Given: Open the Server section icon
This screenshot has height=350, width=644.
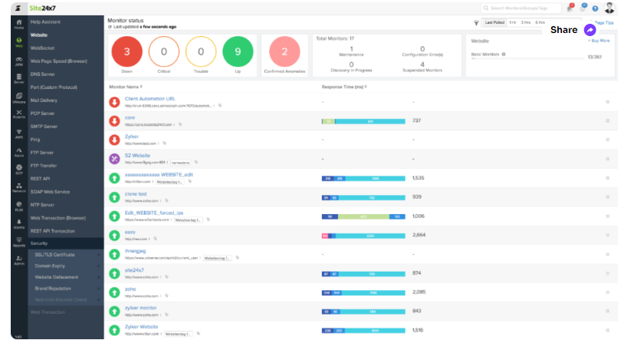Looking at the screenshot, I should (x=19, y=78).
